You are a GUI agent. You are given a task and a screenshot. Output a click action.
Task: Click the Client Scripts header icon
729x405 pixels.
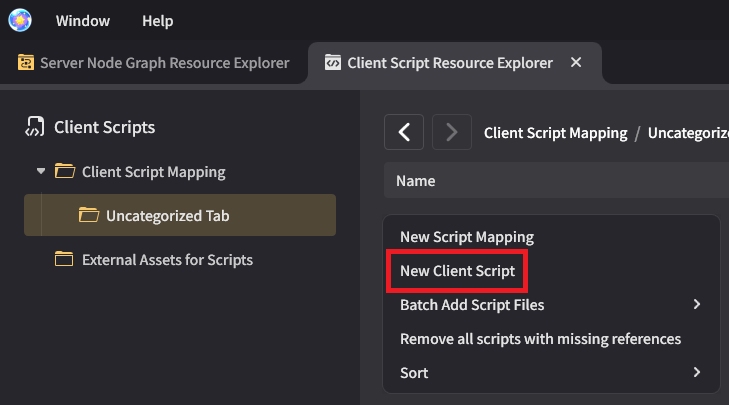pos(35,127)
